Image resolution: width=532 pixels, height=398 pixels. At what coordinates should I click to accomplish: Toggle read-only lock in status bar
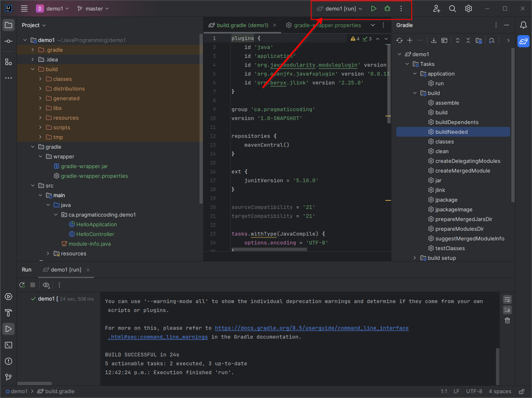pos(522,392)
